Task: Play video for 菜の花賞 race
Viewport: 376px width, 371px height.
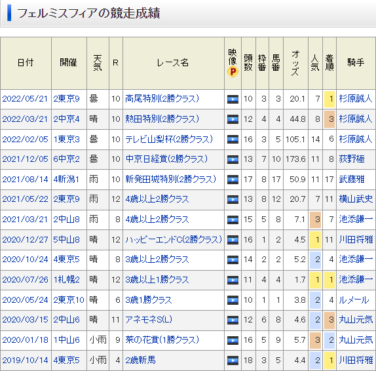Action: coord(233,340)
